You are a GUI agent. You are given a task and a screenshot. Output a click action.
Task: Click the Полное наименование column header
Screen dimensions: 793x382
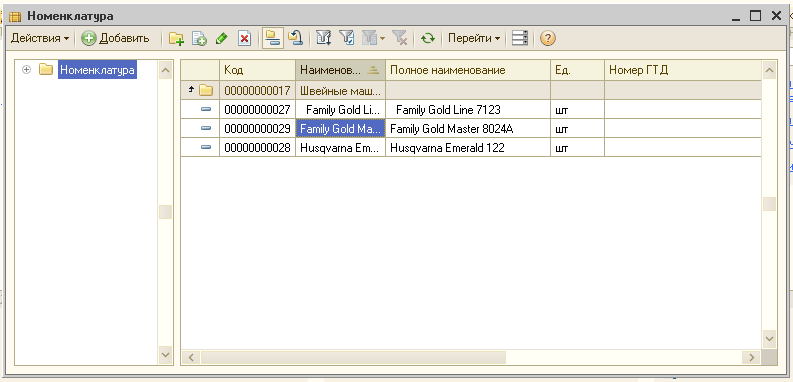coord(468,70)
